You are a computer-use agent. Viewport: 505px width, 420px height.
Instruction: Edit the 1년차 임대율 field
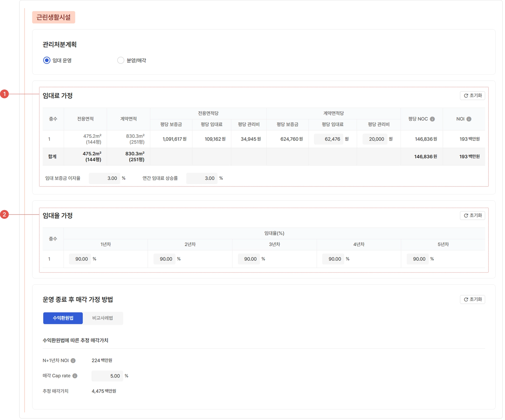(x=80, y=259)
